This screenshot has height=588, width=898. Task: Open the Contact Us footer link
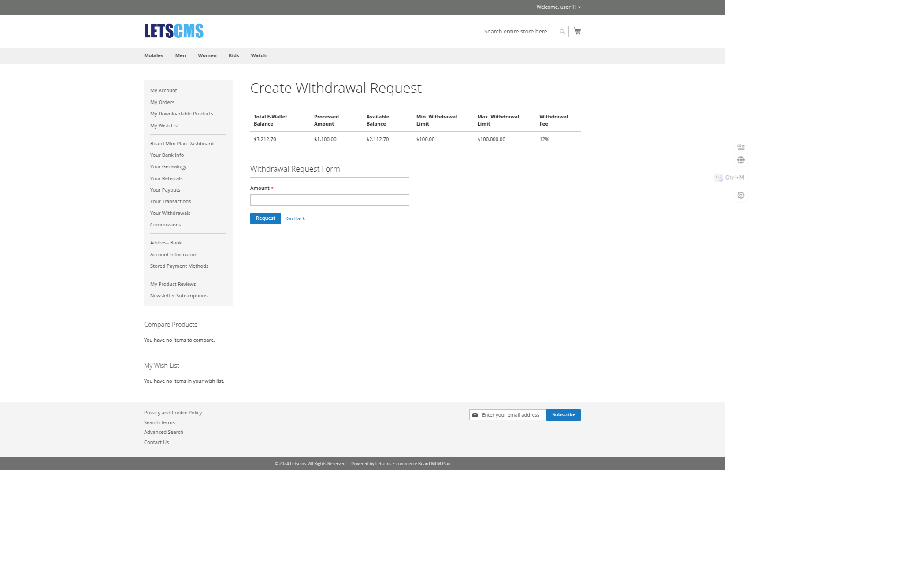156,442
